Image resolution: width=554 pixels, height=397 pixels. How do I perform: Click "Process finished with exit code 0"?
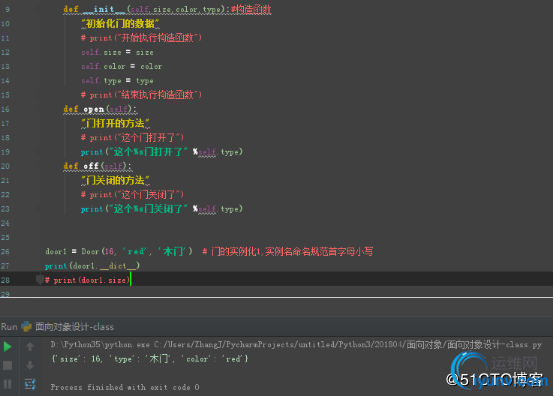point(125,387)
